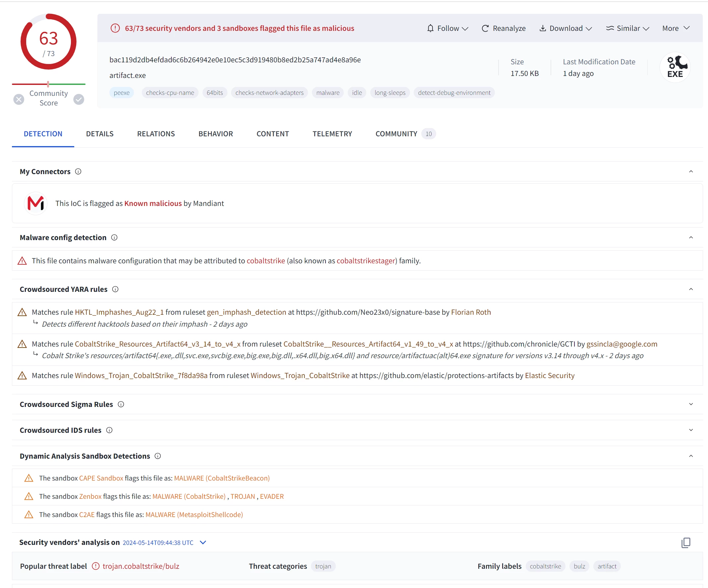Open the gssincla@google.com author link
This screenshot has height=588, width=708.
(x=622, y=344)
